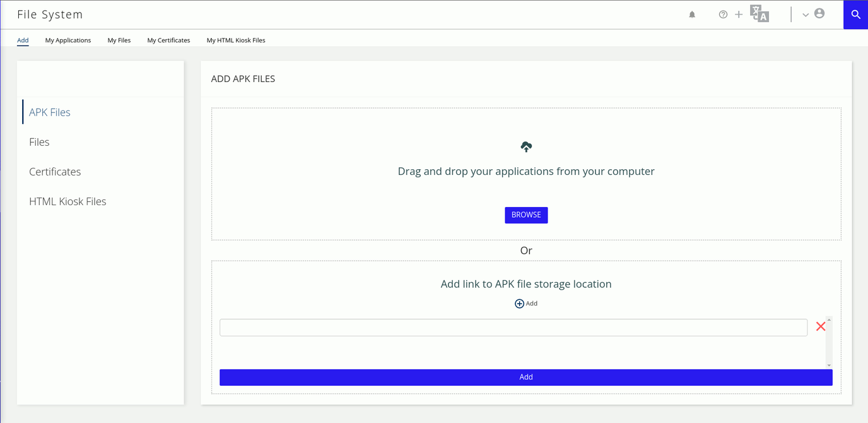Open the My Applications tab
868x423 pixels.
[68, 40]
